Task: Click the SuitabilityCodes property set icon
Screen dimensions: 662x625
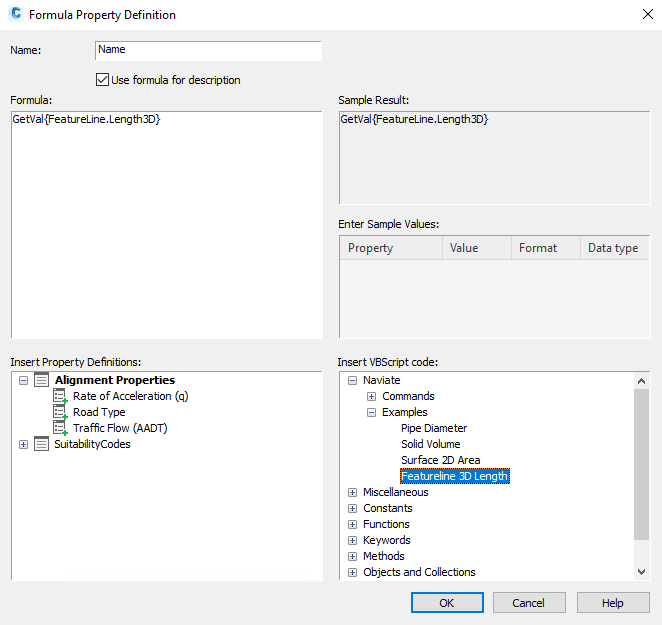Action: (41, 444)
